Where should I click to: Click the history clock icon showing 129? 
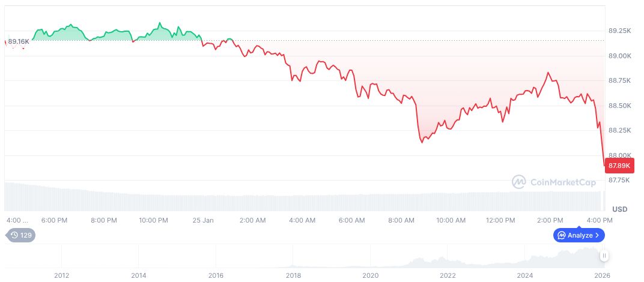coord(21,235)
